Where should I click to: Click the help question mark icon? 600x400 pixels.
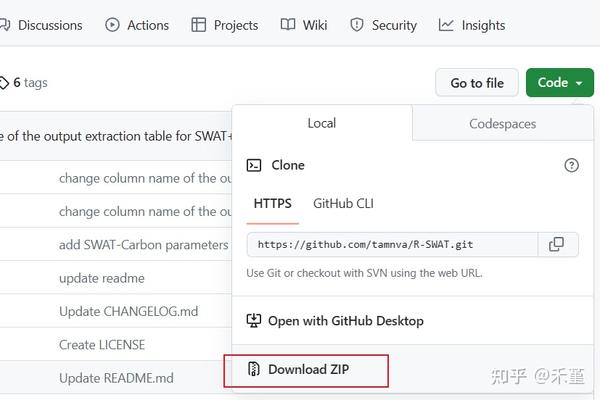pyautogui.click(x=572, y=165)
